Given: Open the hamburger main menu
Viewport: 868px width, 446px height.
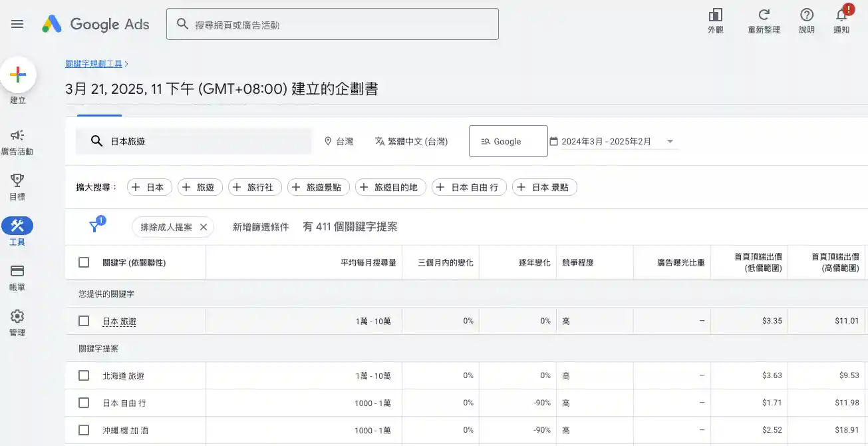Looking at the screenshot, I should point(17,24).
